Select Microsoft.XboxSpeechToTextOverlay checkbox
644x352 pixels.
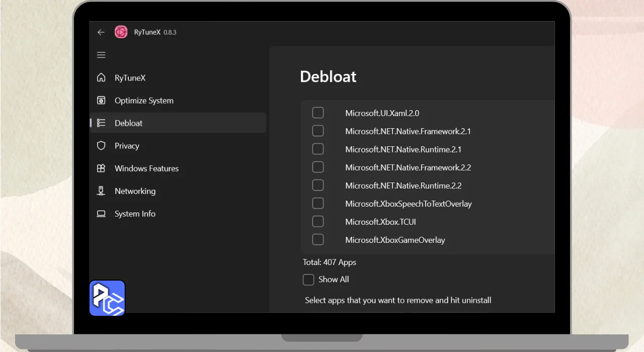coord(318,203)
